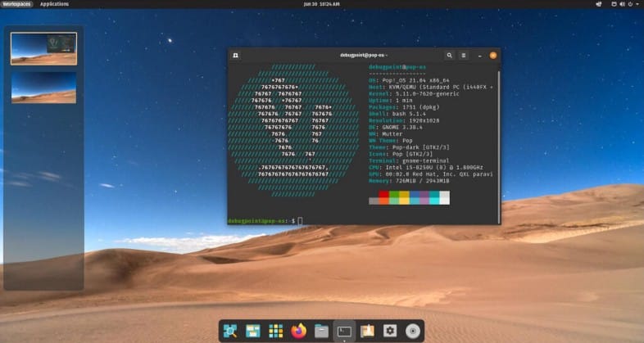This screenshot has width=644, height=343.
Task: Click the volume icon in top bar
Action: 622,4
